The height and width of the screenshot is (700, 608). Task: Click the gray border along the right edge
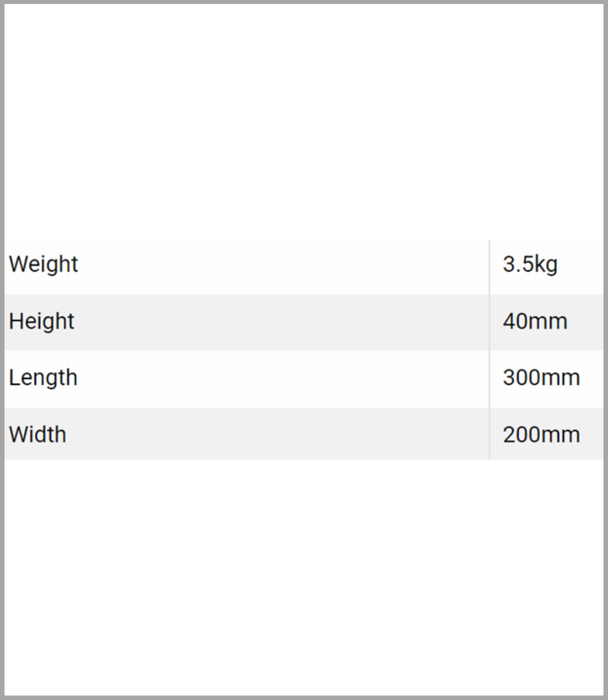click(605, 350)
